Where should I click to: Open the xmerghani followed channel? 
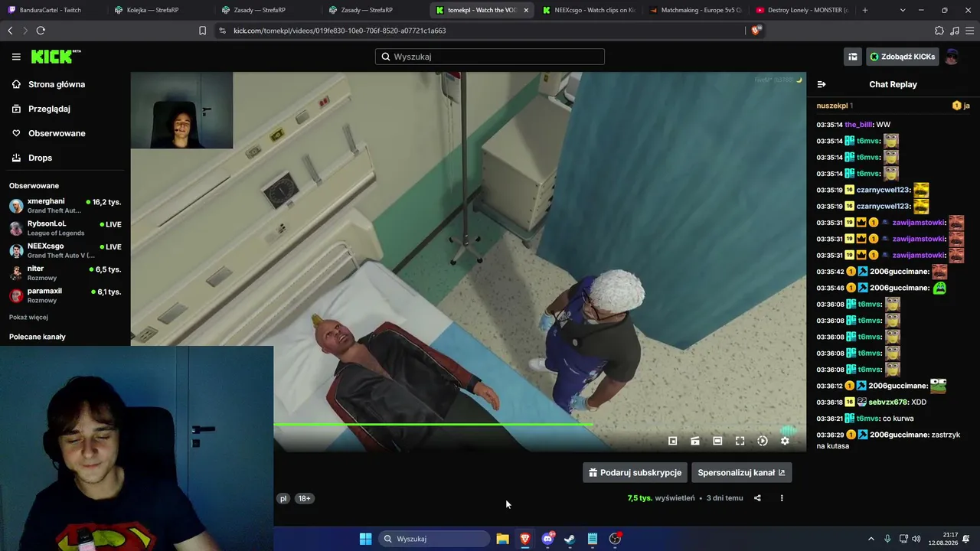pyautogui.click(x=65, y=206)
